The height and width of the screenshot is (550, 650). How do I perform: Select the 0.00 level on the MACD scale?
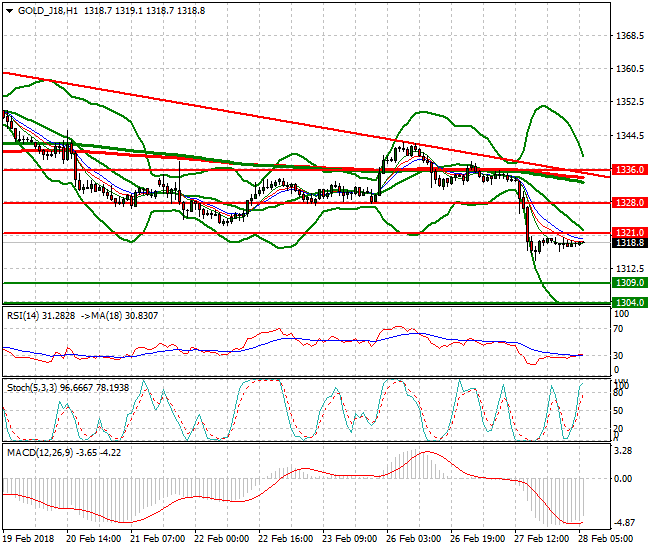coord(625,478)
